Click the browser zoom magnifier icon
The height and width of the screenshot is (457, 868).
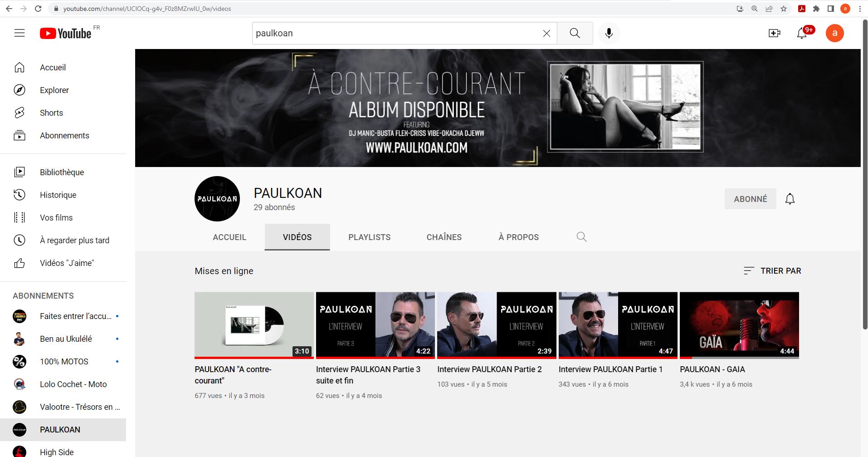point(754,9)
